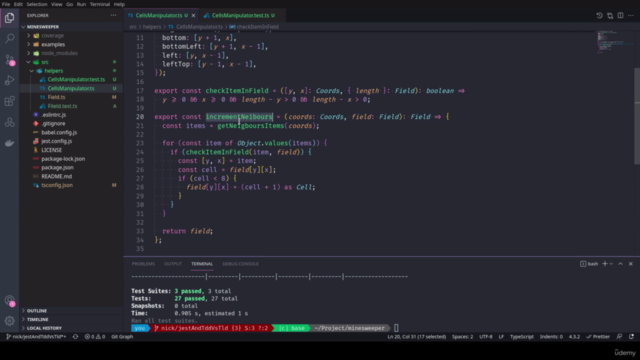
Task: Open timeline history icon in editor toolbar
Action: pyautogui.click(x=599, y=16)
